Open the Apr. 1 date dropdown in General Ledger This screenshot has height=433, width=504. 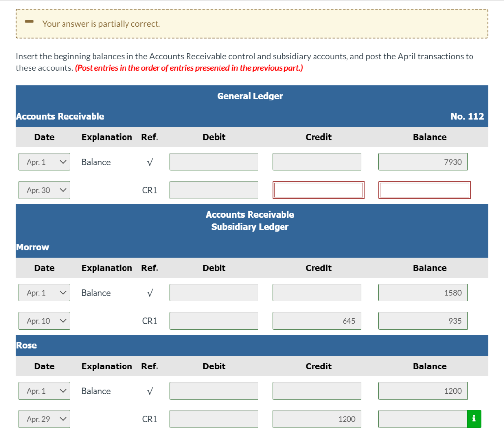click(x=44, y=162)
